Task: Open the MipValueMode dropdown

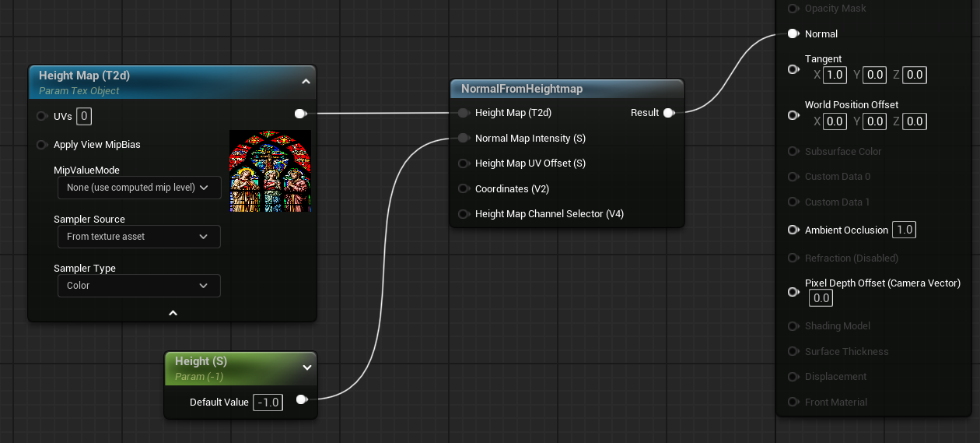Action: tap(138, 188)
